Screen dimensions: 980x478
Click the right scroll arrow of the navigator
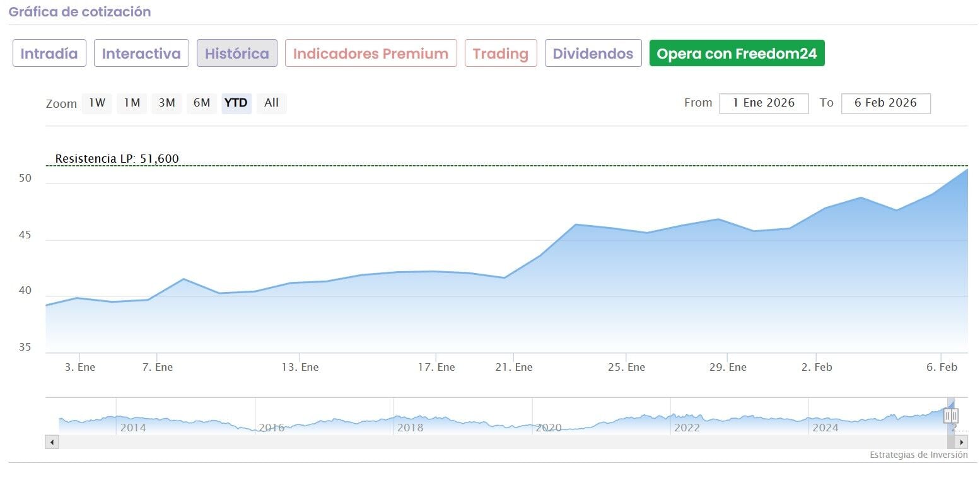[962, 443]
